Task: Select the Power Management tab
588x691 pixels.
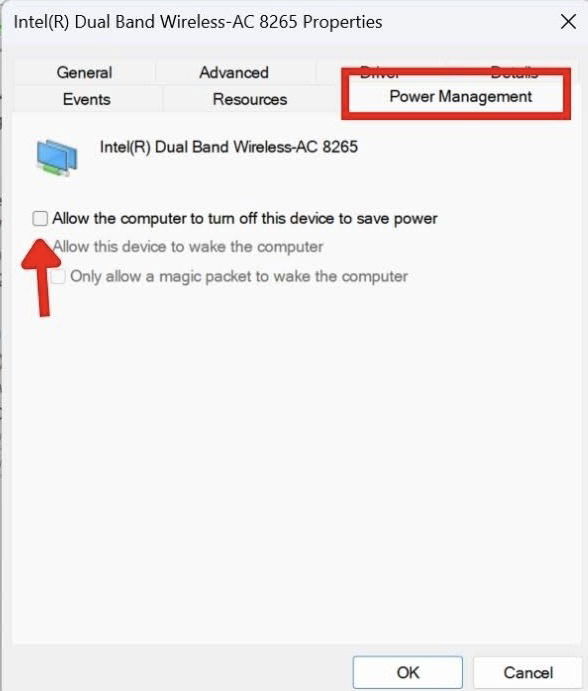Action: [x=461, y=96]
